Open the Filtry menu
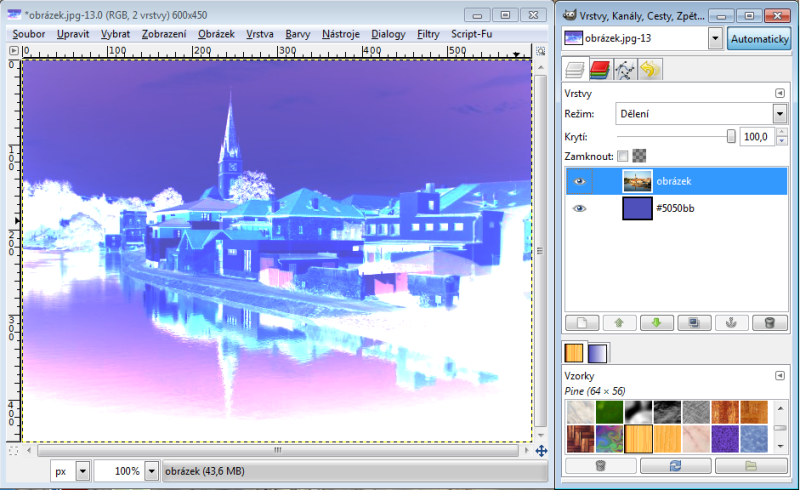Screen dimensions: 800x490 pyautogui.click(x=428, y=34)
